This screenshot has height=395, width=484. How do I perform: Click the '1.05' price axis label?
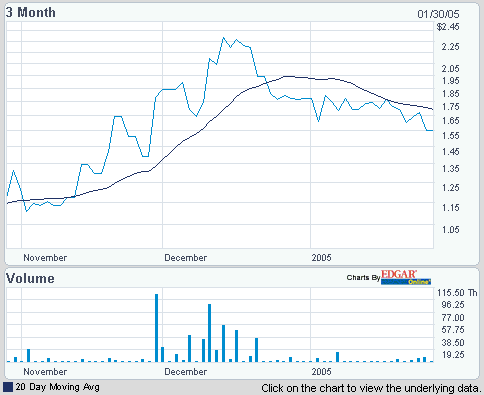point(450,230)
